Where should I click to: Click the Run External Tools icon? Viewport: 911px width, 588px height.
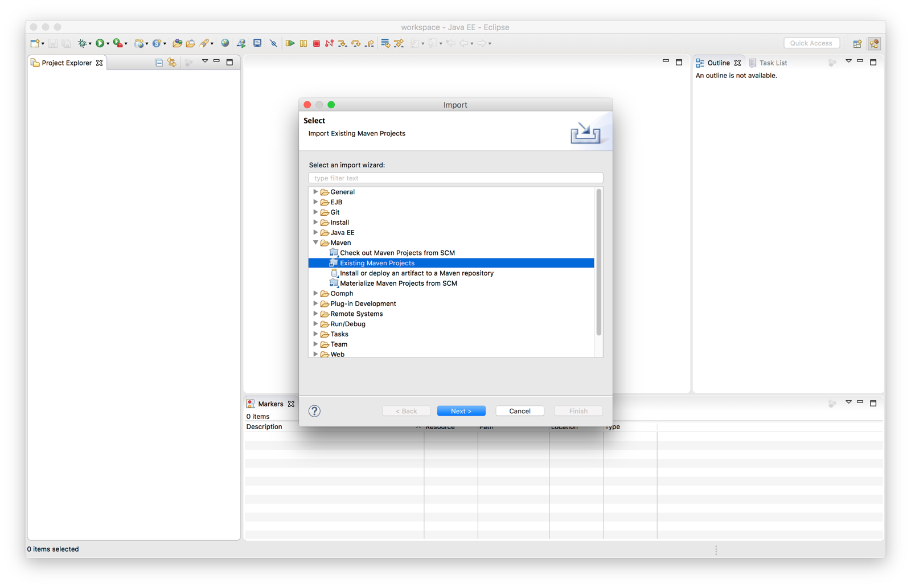(118, 43)
